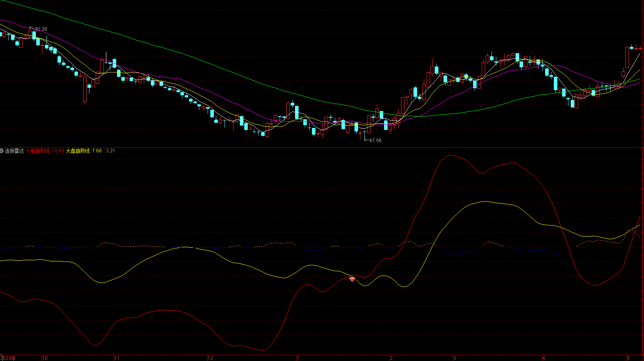Click the 67.56 low price label
The height and width of the screenshot is (361, 644).
[375, 141]
